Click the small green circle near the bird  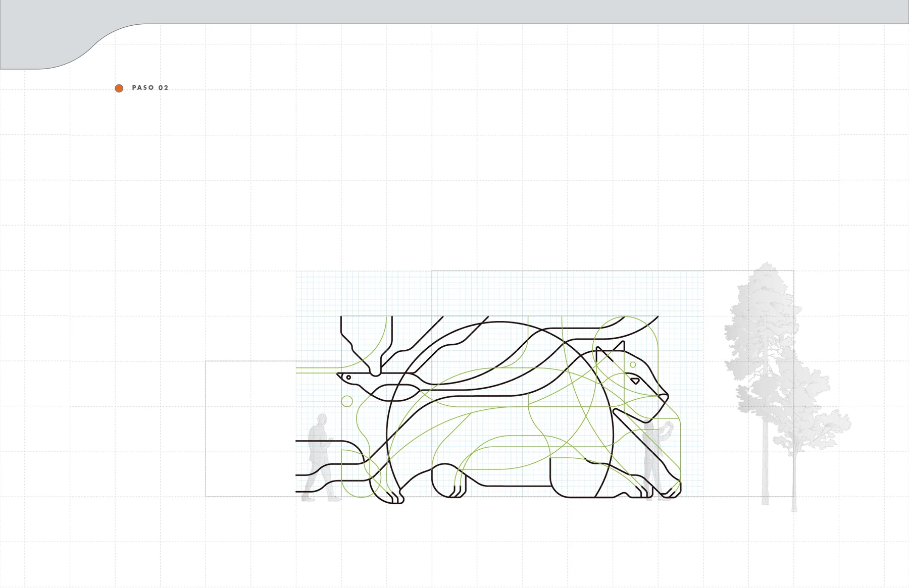[x=347, y=401]
